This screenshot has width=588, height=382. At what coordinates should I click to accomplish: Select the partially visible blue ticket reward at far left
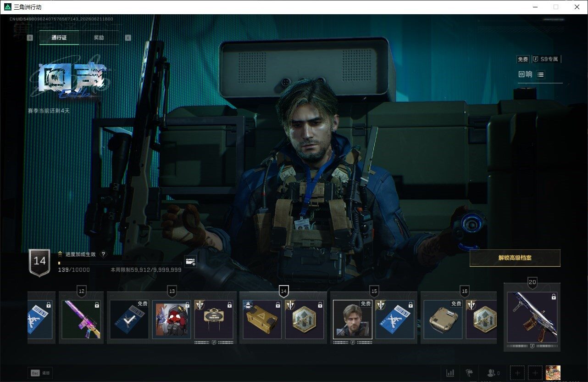click(40, 319)
